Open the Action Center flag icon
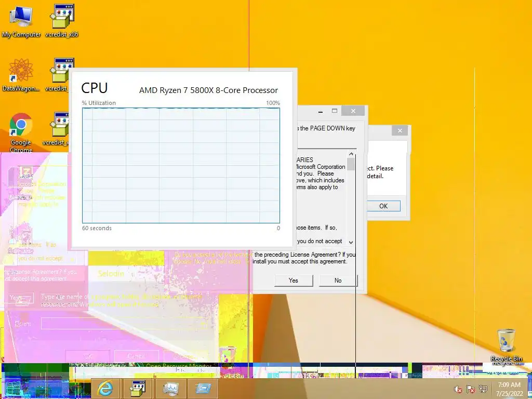This screenshot has height=399, width=532. click(471, 389)
